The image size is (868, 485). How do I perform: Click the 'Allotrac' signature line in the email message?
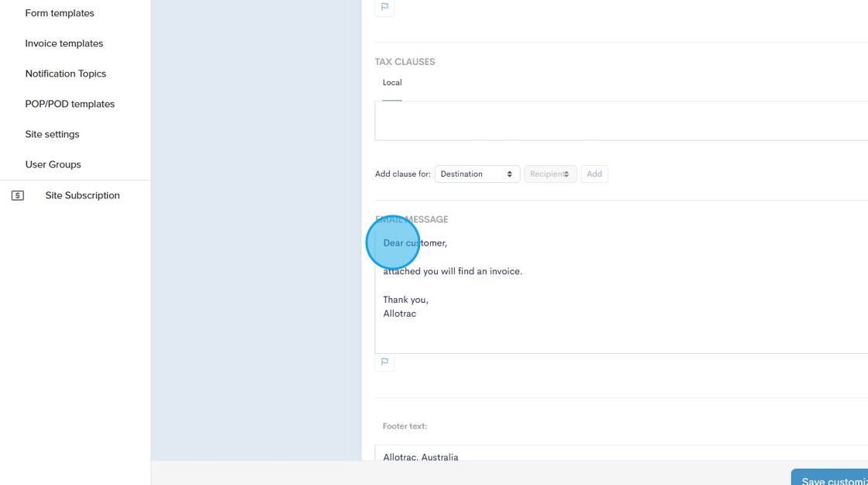[400, 314]
